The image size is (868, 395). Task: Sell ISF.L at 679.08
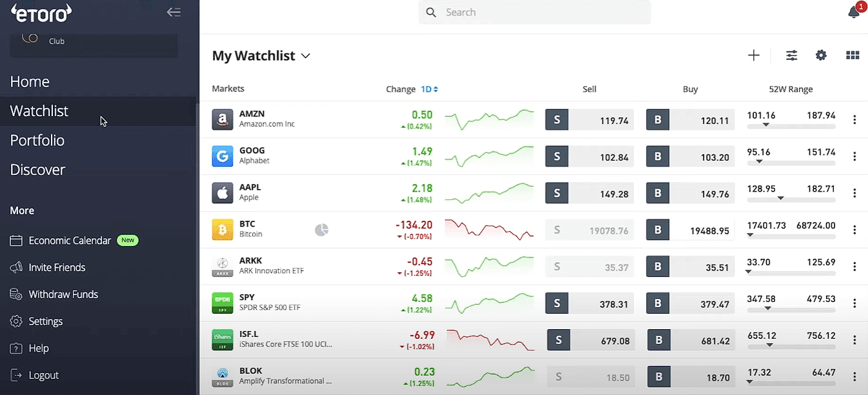[591, 341]
